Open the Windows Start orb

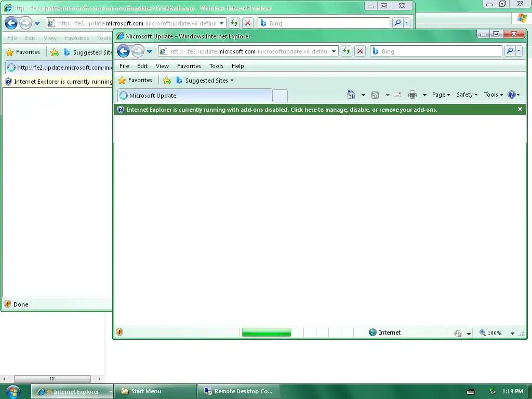coord(12,392)
